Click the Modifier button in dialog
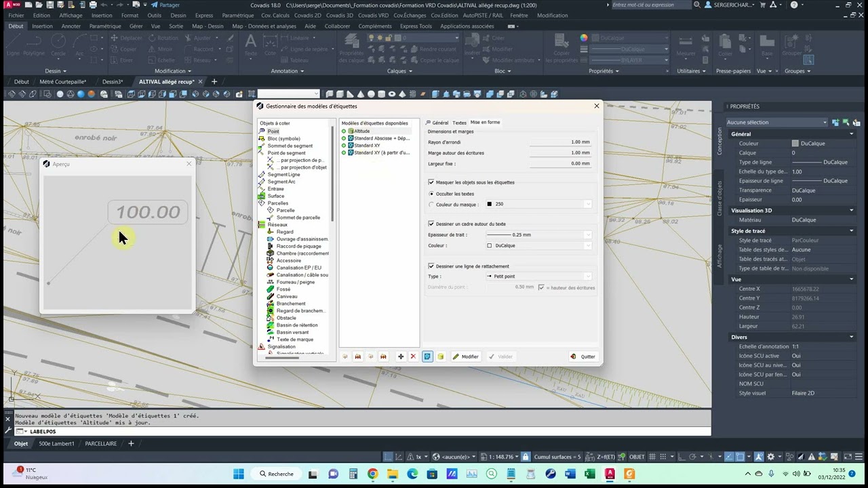 coord(466,357)
